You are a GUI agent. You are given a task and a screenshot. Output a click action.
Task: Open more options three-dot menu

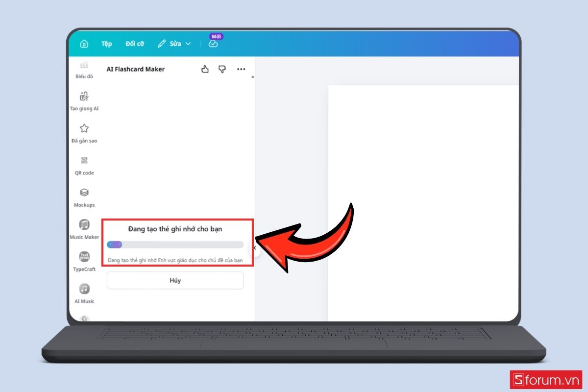pyautogui.click(x=241, y=69)
